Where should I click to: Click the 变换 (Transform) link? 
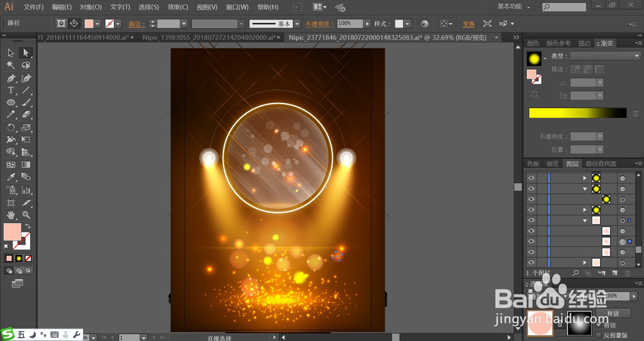coord(469,24)
